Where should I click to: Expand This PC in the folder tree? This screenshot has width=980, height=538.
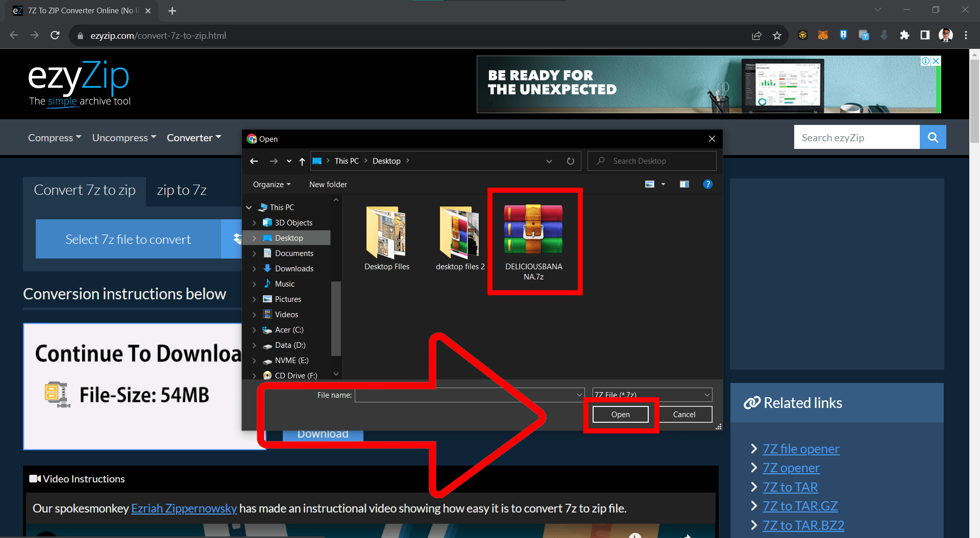pos(249,207)
